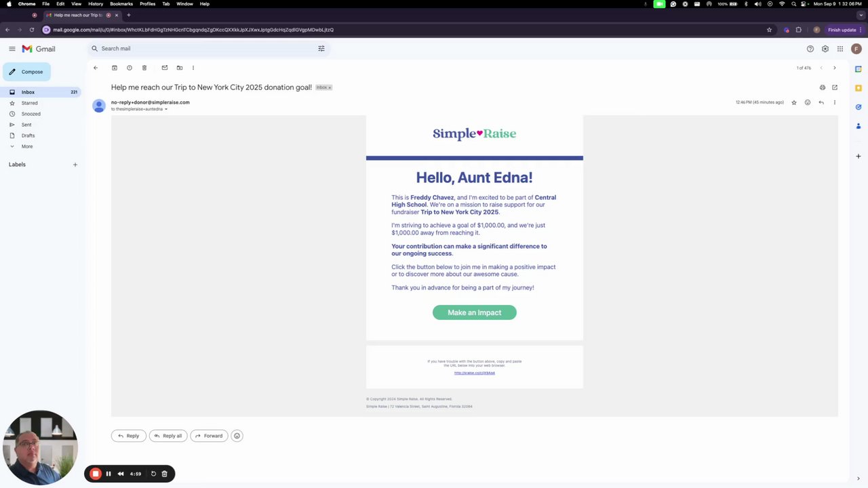Image resolution: width=868 pixels, height=488 pixels.
Task: Open Chrome Edit menu
Action: pos(60,4)
